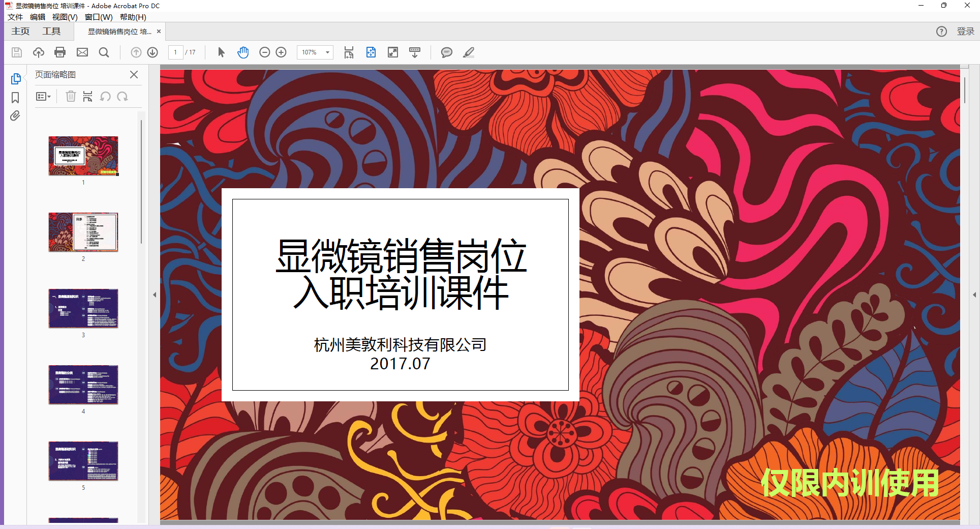
Task: Add a comment with sticky note tool
Action: tap(446, 52)
